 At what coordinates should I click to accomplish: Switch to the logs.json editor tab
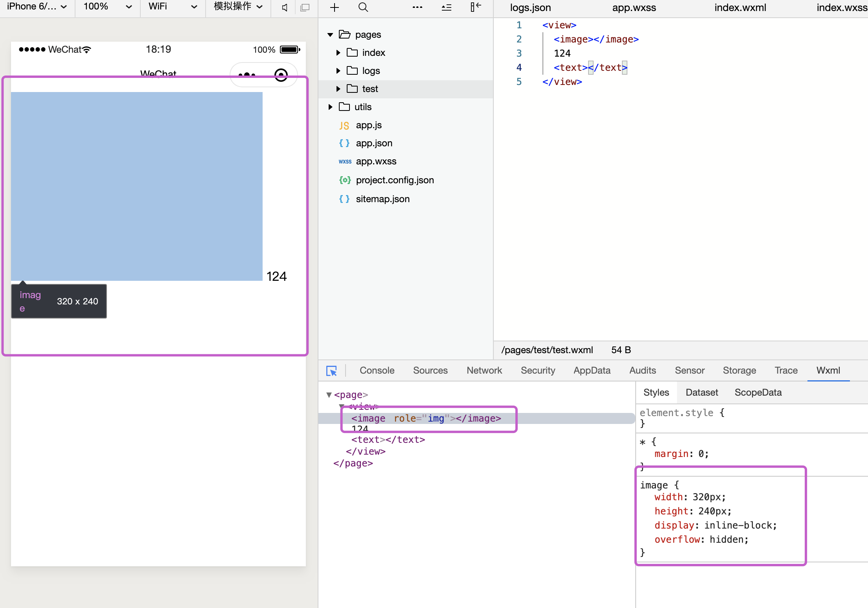pyautogui.click(x=530, y=8)
